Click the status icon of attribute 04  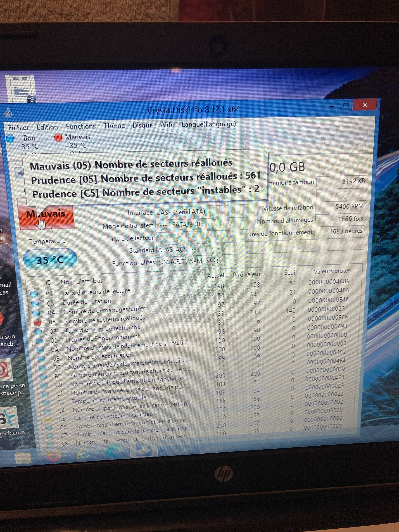36,313
